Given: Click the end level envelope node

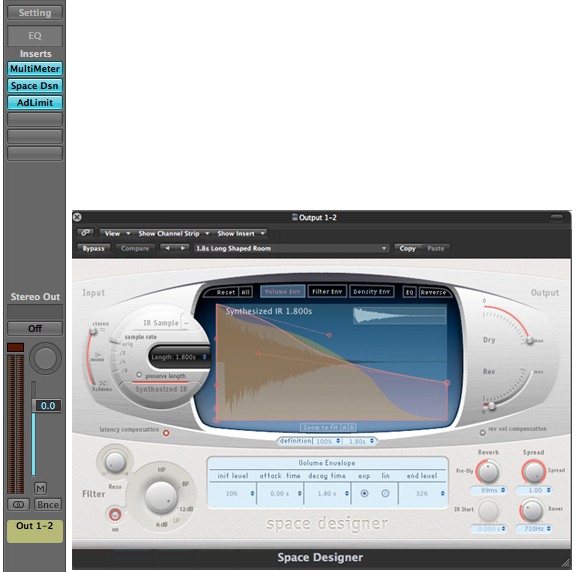Looking at the screenshot, I should point(447,383).
